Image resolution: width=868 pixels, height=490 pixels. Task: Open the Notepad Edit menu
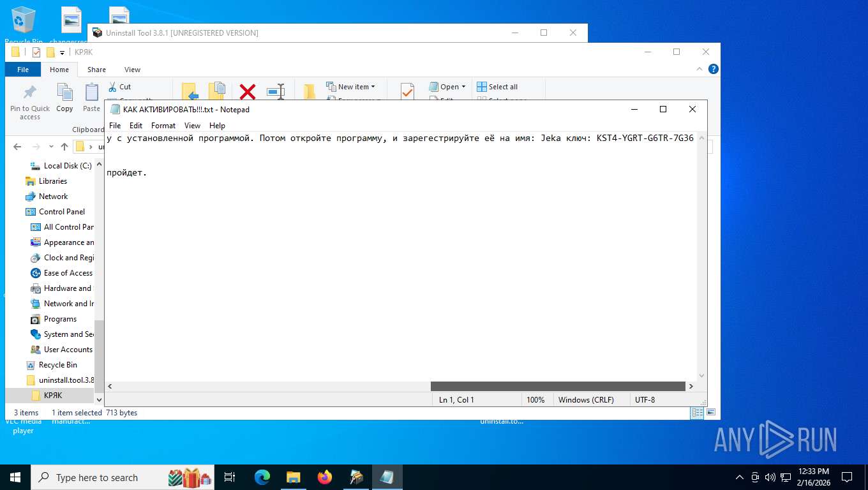[136, 126]
